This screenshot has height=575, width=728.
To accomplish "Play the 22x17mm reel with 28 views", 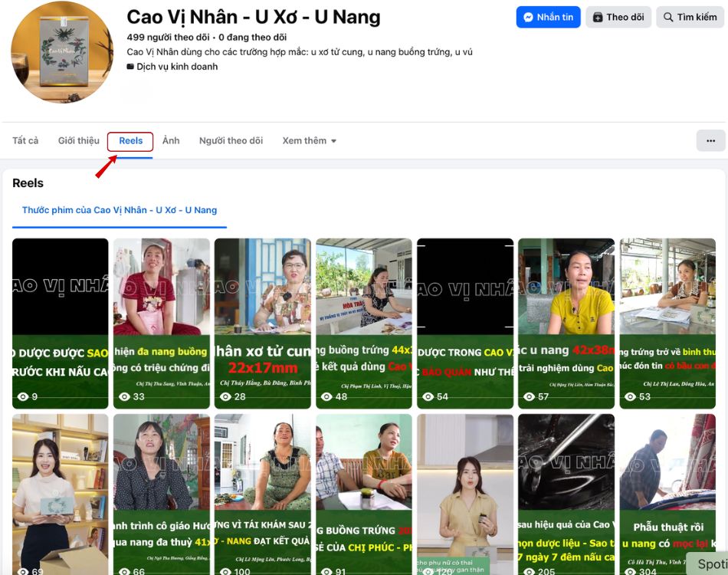I will coord(263,324).
